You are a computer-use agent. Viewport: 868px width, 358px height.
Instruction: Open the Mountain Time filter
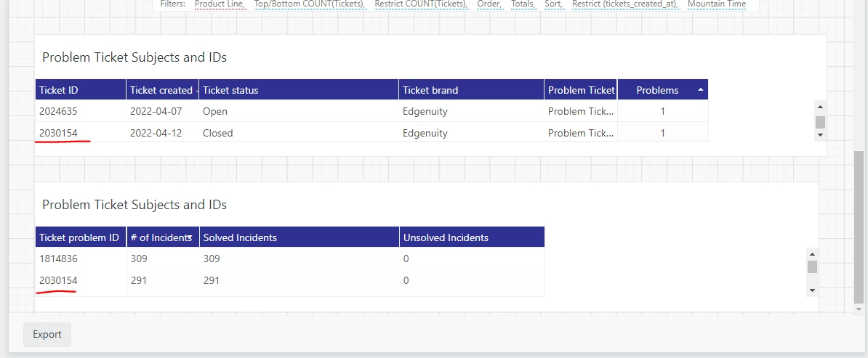click(x=717, y=4)
